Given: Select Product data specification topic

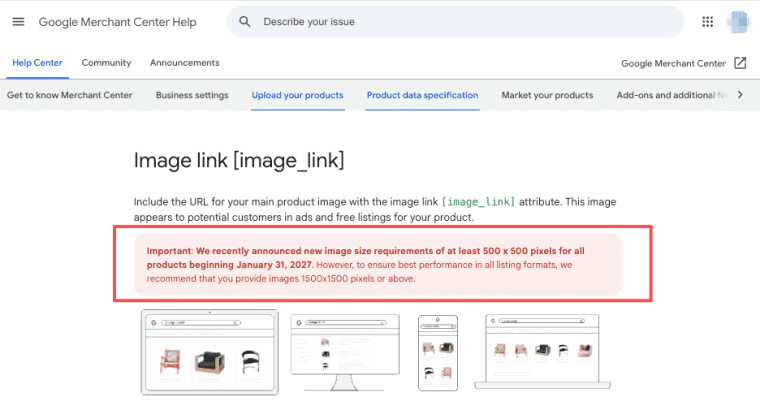Looking at the screenshot, I should tap(422, 95).
